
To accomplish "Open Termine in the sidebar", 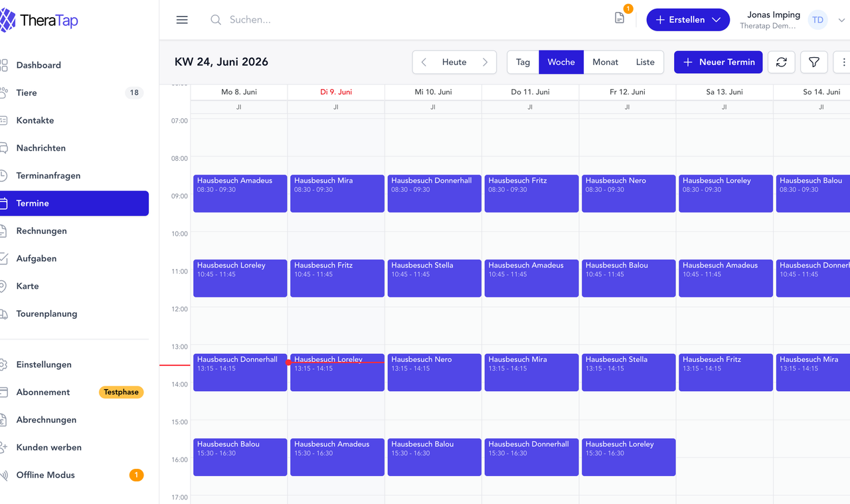I will 73,203.
